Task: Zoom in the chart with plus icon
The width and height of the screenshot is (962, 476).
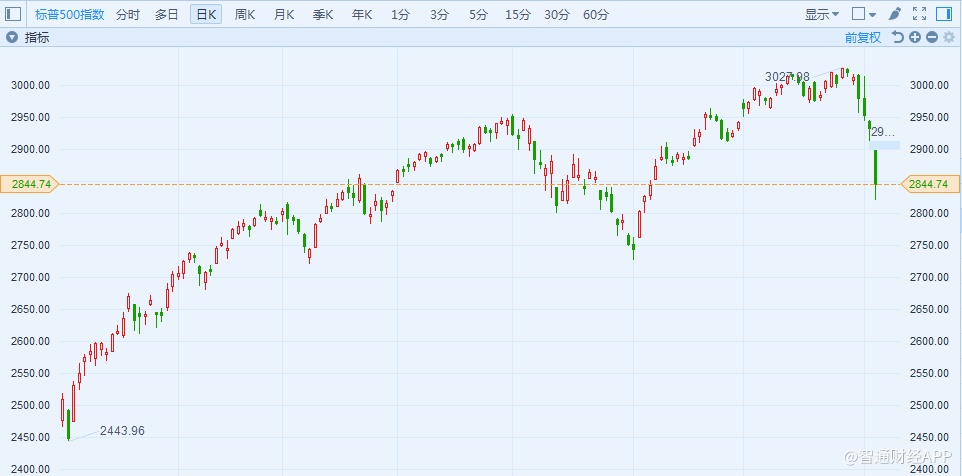Action: (915, 37)
